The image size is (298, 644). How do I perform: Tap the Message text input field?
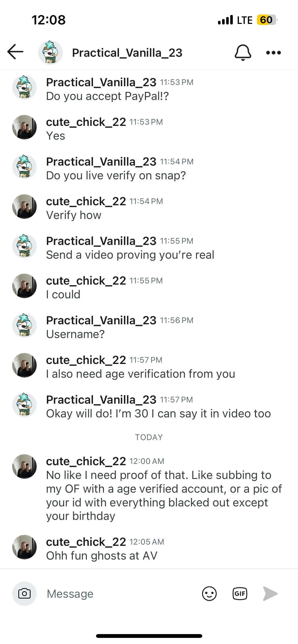pos(120,594)
